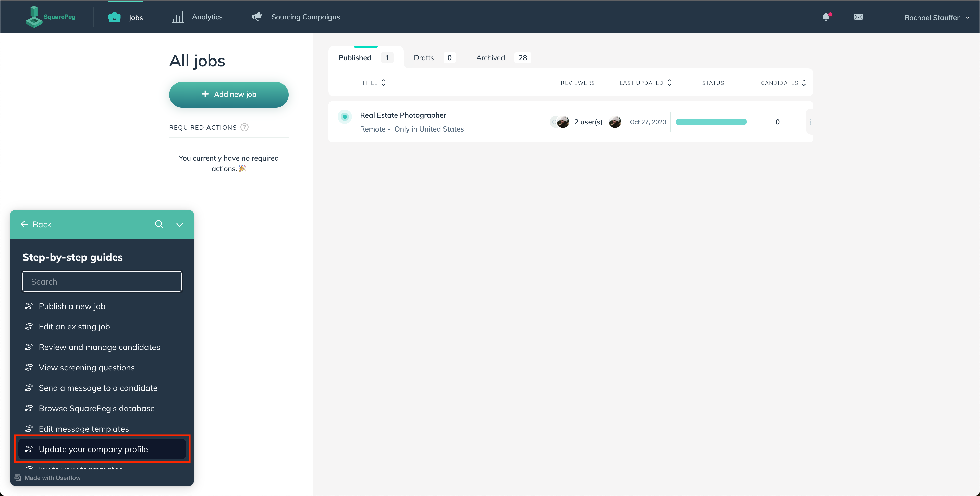Click the All jobs heading
The height and width of the screenshot is (496, 980).
[x=197, y=61]
